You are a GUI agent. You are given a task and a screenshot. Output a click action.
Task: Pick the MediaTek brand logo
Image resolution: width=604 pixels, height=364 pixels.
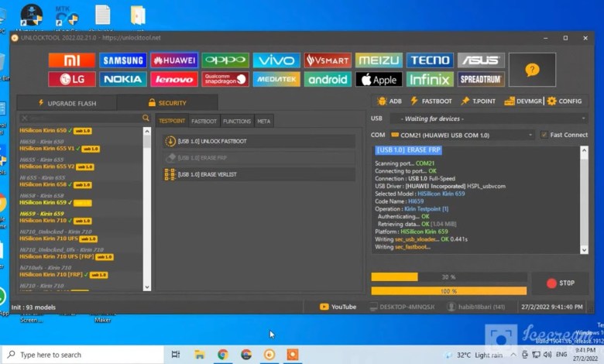[x=276, y=79]
